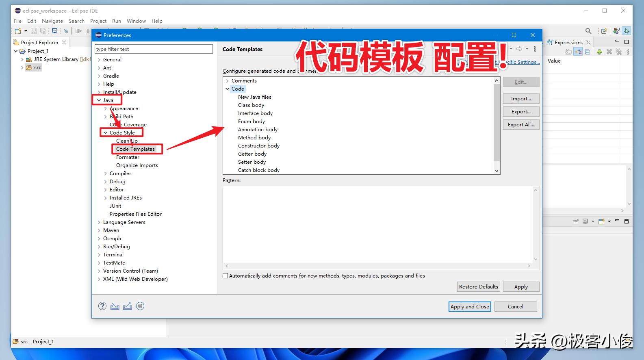Image resolution: width=644 pixels, height=360 pixels.
Task: Expand the Comments templates node
Action: click(x=227, y=80)
